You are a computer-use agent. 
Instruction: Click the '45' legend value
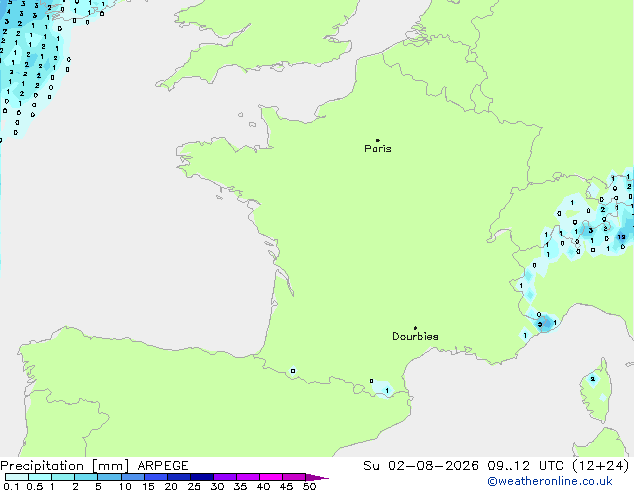(286, 486)
